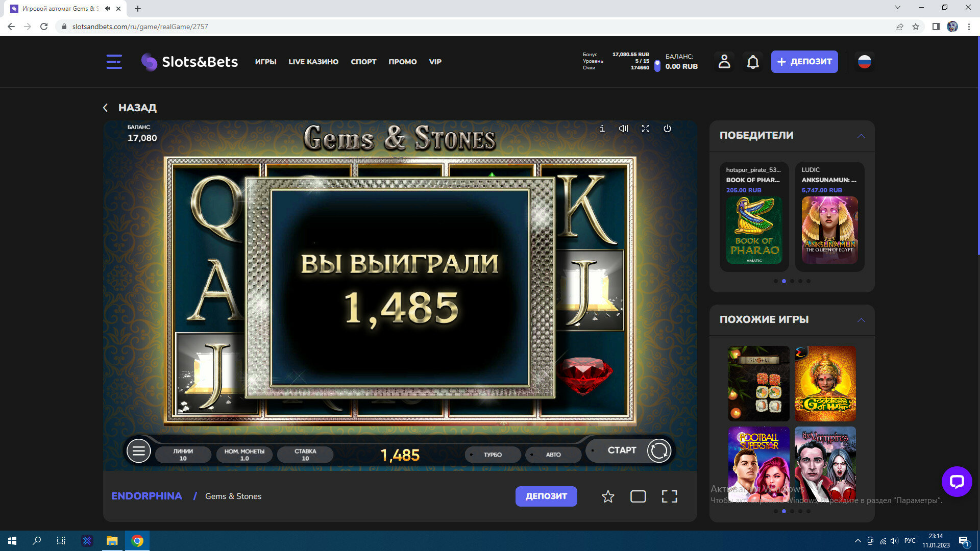The width and height of the screenshot is (980, 551).
Task: Open game info 'i' icon
Action: (602, 129)
